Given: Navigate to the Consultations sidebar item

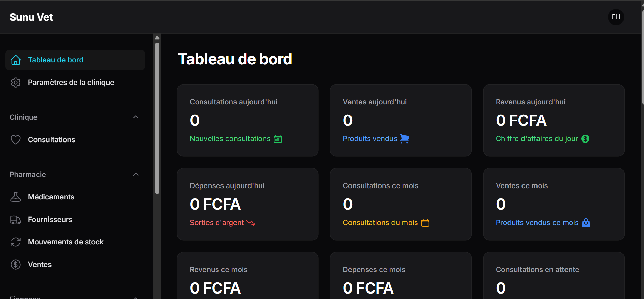Looking at the screenshot, I should click(x=52, y=139).
